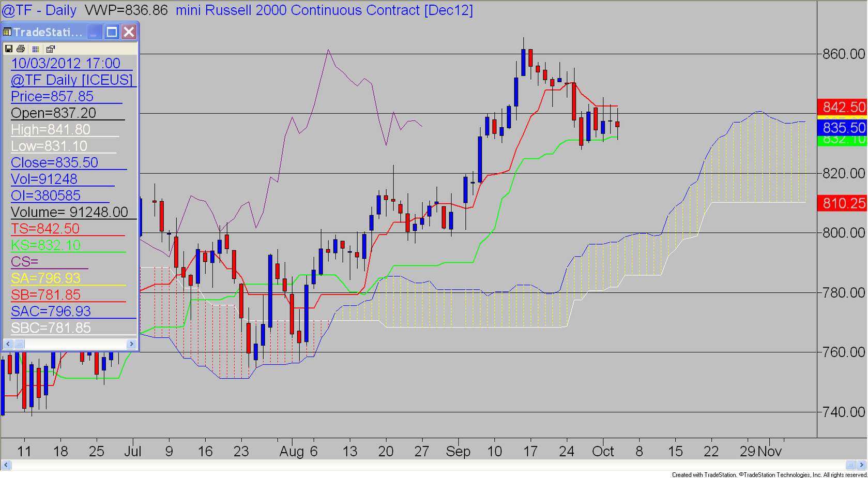
Task: Click the blue 835.50 price marker on the axis
Action: 842,128
